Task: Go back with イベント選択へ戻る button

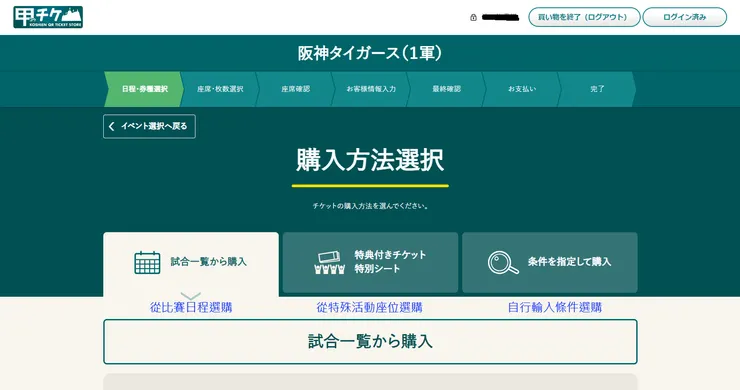Action: tap(149, 127)
